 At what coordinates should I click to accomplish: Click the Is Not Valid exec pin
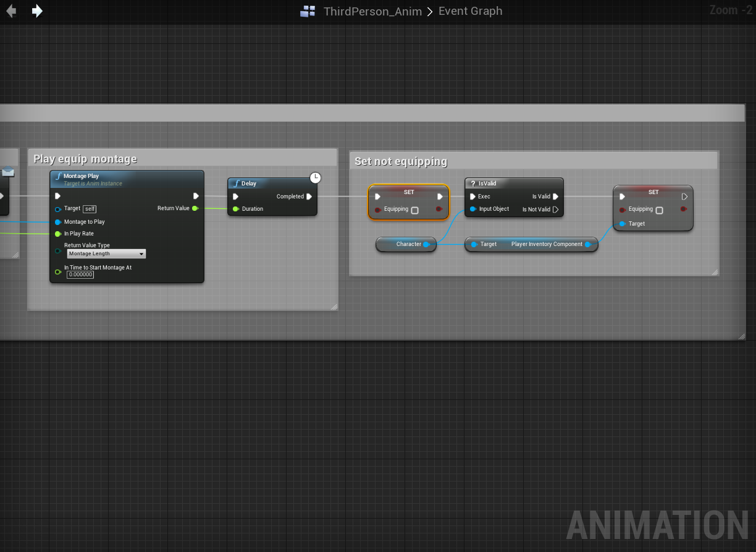pyautogui.click(x=556, y=210)
